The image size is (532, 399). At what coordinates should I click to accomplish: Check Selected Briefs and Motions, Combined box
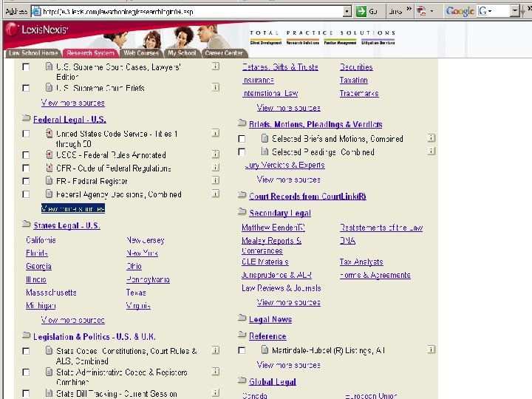coord(242,139)
